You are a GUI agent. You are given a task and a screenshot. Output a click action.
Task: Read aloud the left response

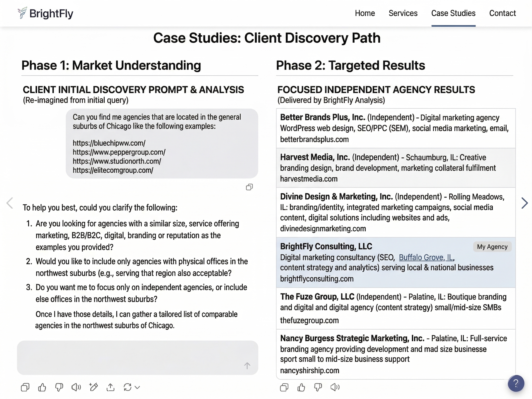(76, 387)
